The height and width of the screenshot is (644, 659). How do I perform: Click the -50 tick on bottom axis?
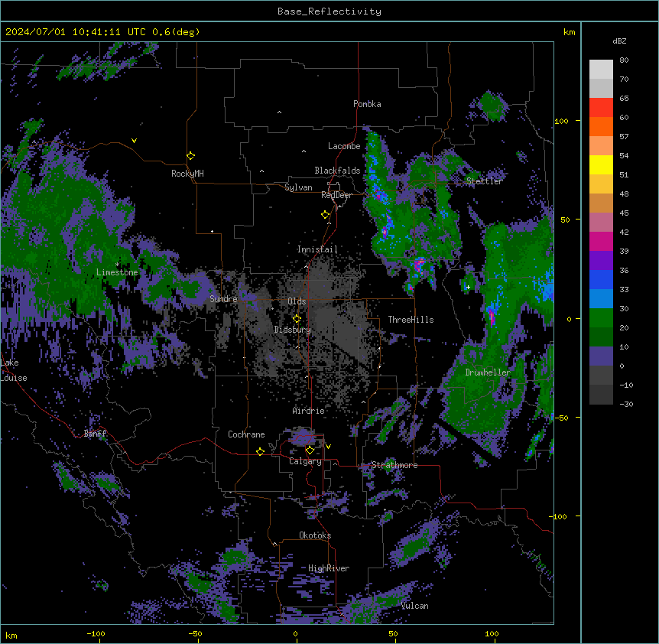coord(195,633)
